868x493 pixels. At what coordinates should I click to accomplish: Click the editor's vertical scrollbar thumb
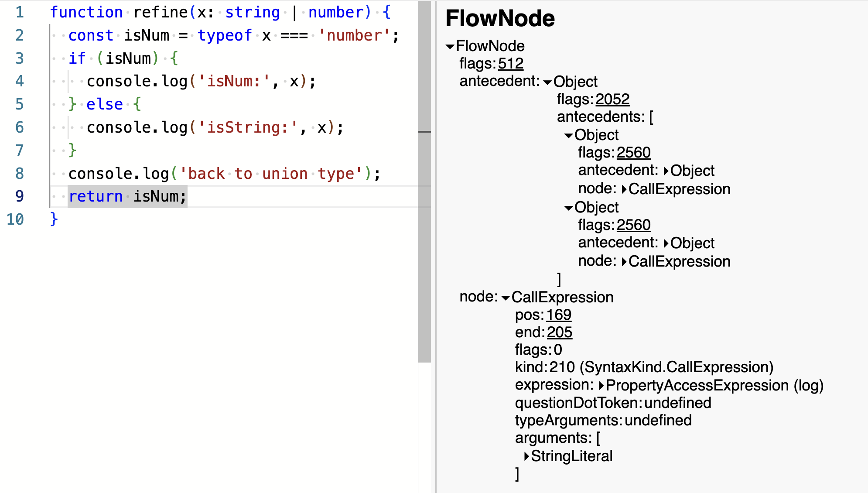point(424,181)
